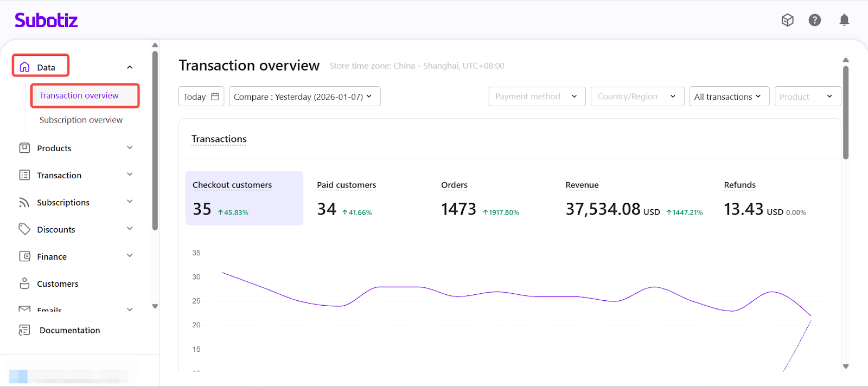Select Subscription overview in sidebar
The width and height of the screenshot is (868, 387).
[x=81, y=120]
